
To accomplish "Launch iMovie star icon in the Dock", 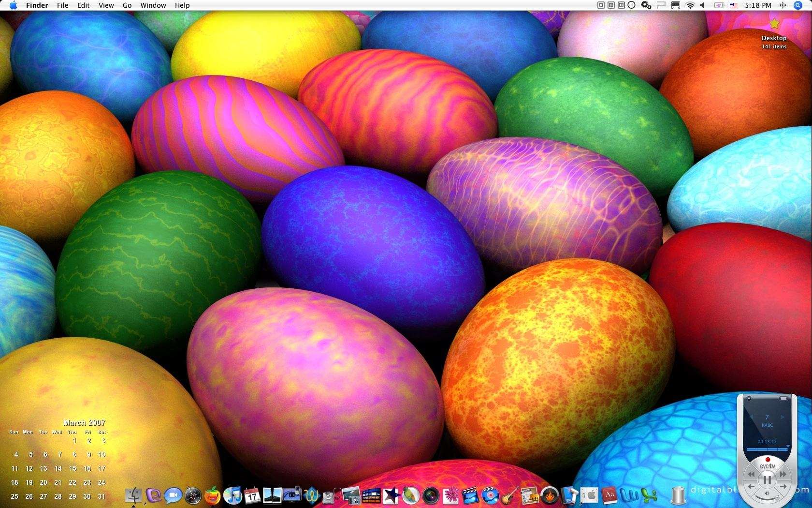I will (391, 495).
